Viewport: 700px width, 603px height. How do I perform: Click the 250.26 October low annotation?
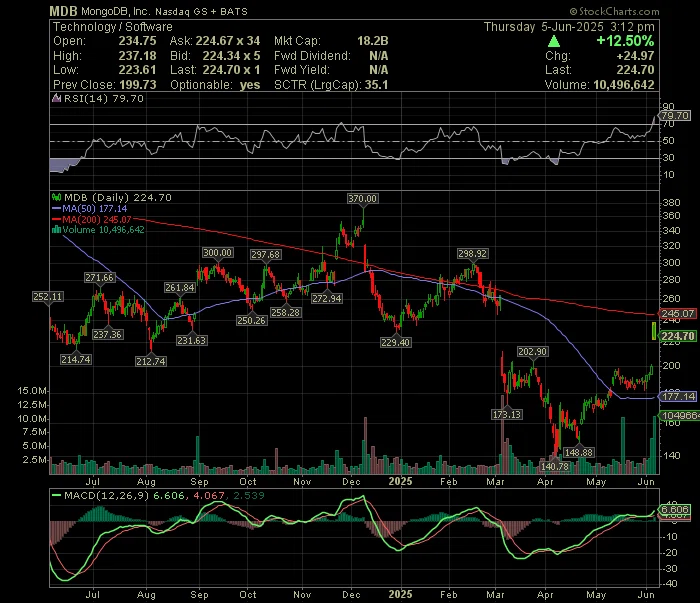[252, 320]
